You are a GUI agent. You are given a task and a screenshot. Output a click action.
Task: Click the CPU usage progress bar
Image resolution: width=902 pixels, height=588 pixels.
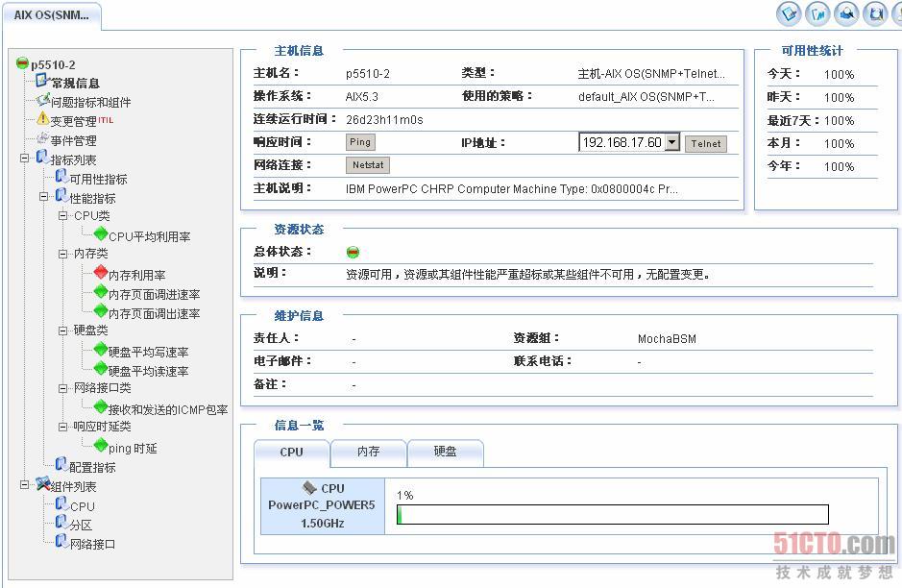click(613, 514)
